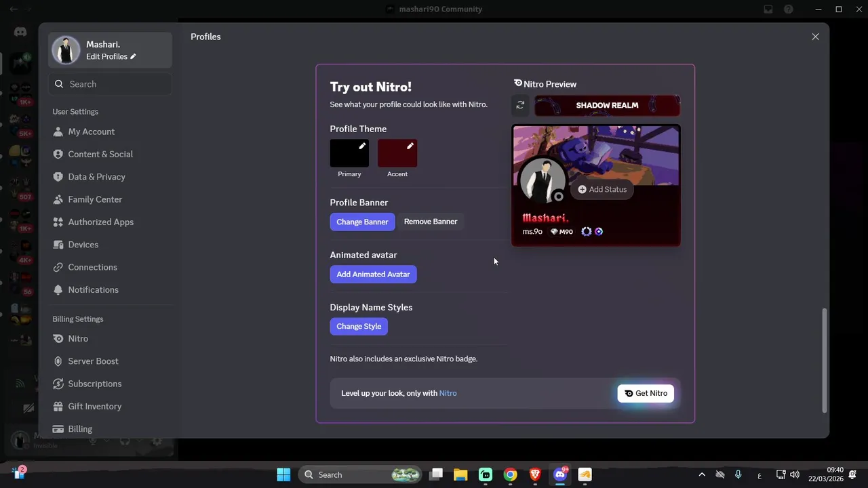
Task: Click the taskbar Search box
Action: point(360,474)
